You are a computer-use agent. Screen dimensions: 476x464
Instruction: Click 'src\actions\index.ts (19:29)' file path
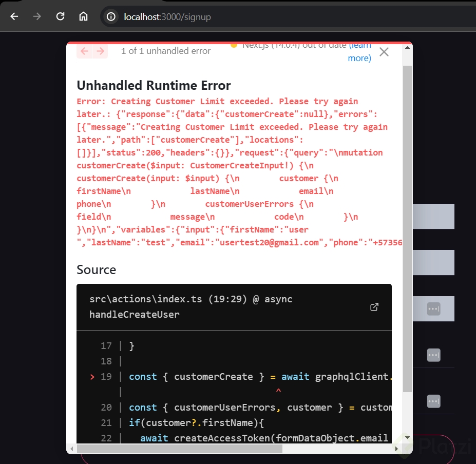tap(168, 299)
